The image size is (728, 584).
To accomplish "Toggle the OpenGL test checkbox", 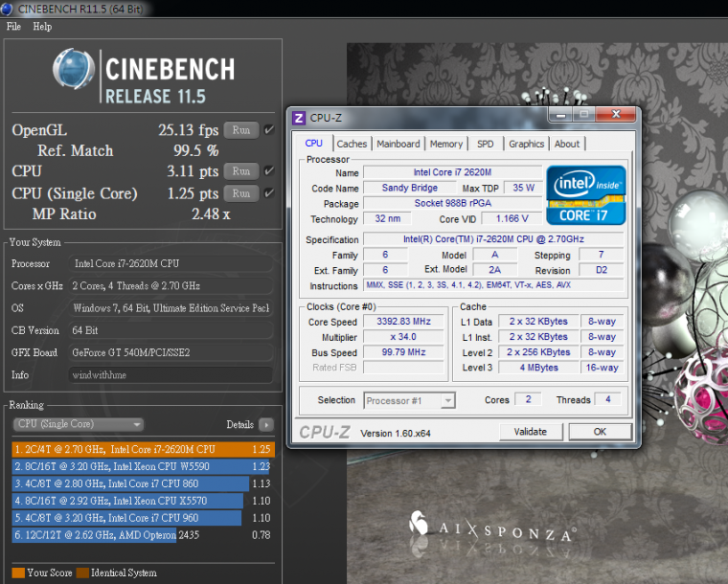I will [270, 129].
